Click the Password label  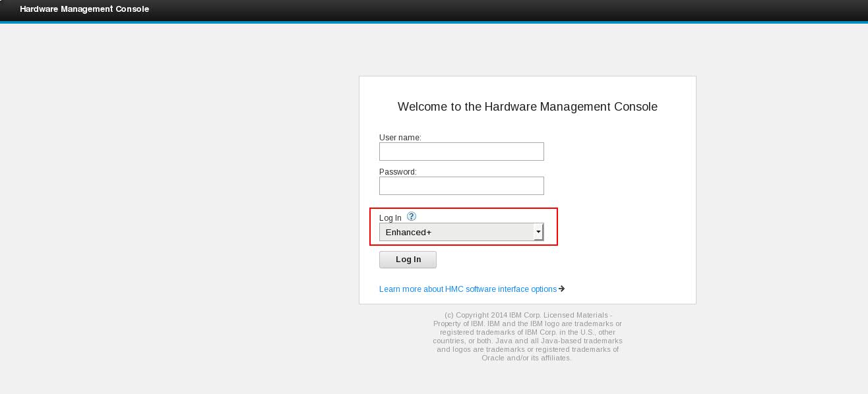point(398,172)
